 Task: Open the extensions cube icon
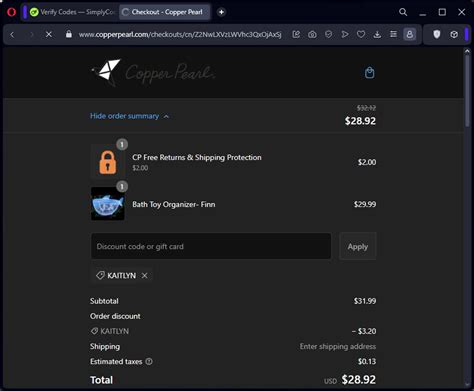point(454,34)
